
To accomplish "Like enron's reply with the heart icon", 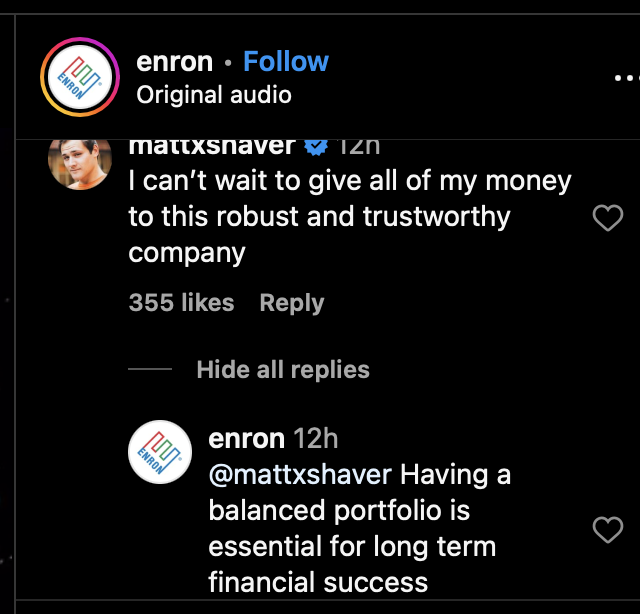I will pyautogui.click(x=608, y=530).
